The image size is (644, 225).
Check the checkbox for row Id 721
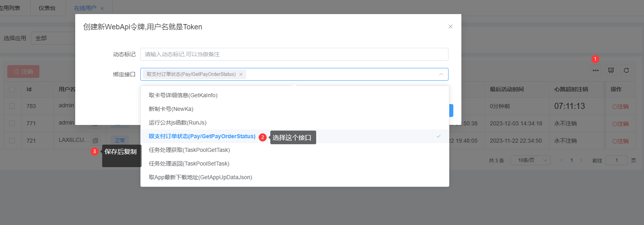tap(12, 141)
